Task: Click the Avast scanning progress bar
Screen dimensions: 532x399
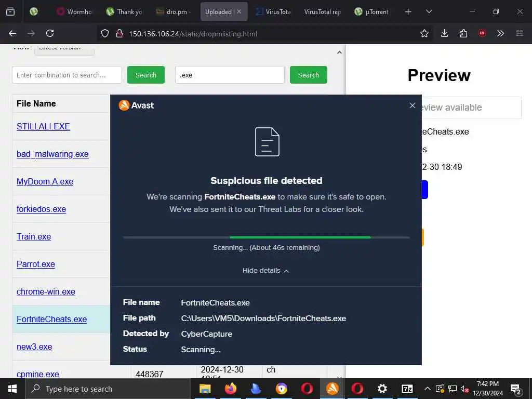Action: [x=267, y=237]
